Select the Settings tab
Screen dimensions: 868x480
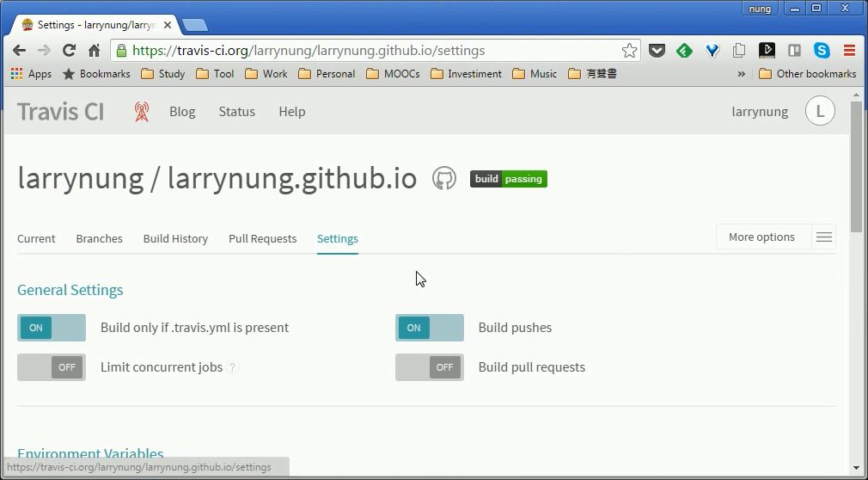pyautogui.click(x=338, y=239)
